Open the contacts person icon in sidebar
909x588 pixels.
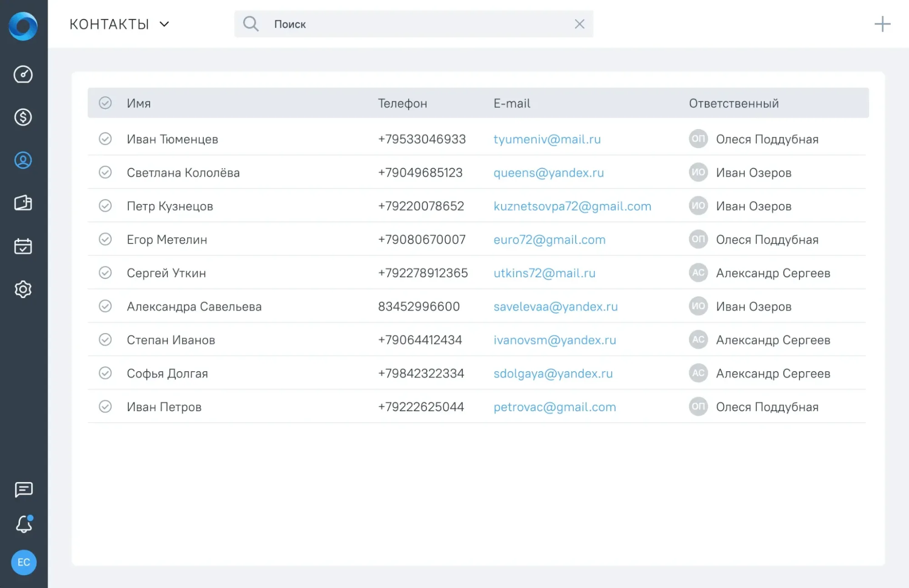click(x=23, y=160)
